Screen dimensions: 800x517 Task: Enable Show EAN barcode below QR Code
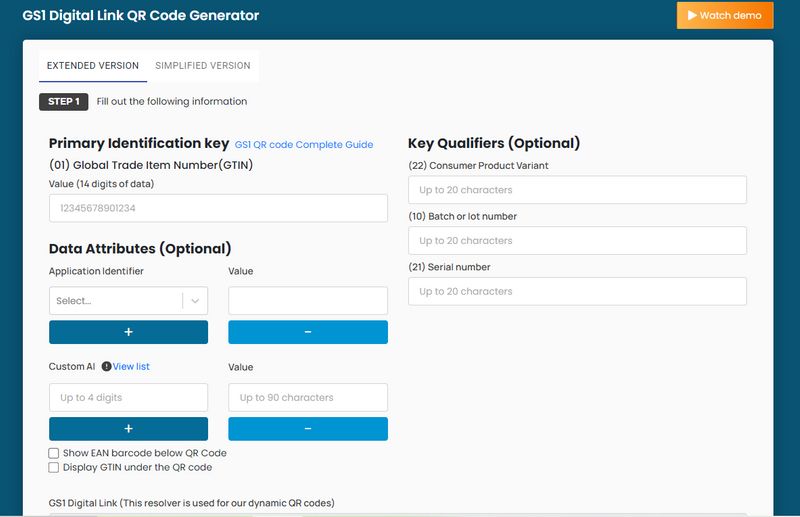(x=54, y=453)
